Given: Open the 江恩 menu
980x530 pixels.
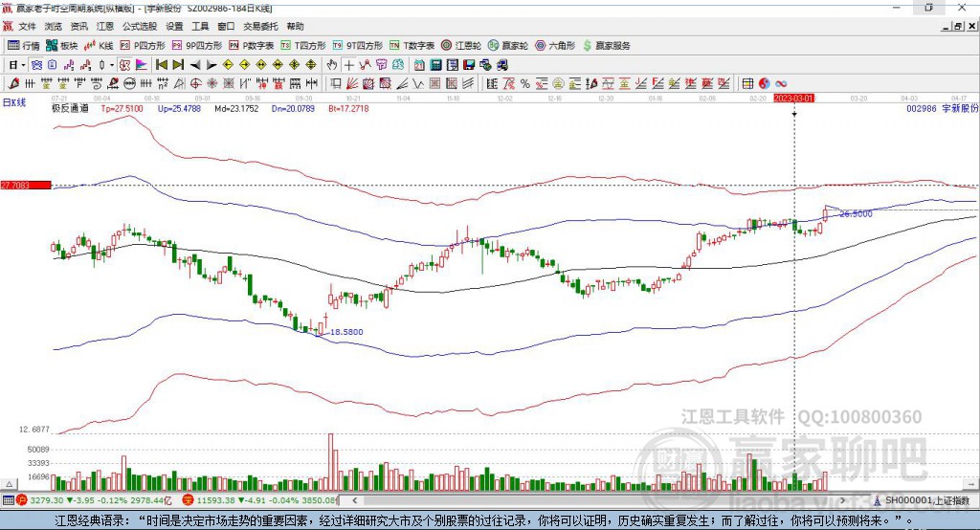Looking at the screenshot, I should 105,26.
